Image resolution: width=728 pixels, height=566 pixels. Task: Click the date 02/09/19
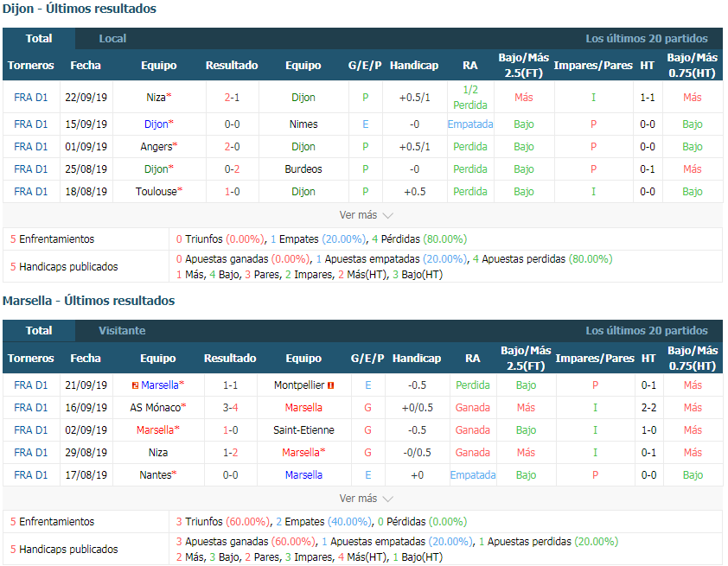[86, 430]
